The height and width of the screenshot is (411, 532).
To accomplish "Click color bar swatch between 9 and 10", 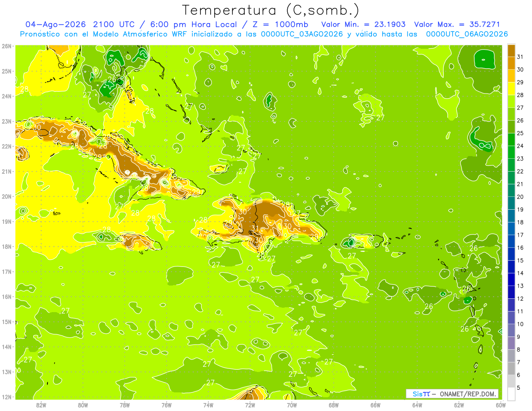I will point(511,330).
